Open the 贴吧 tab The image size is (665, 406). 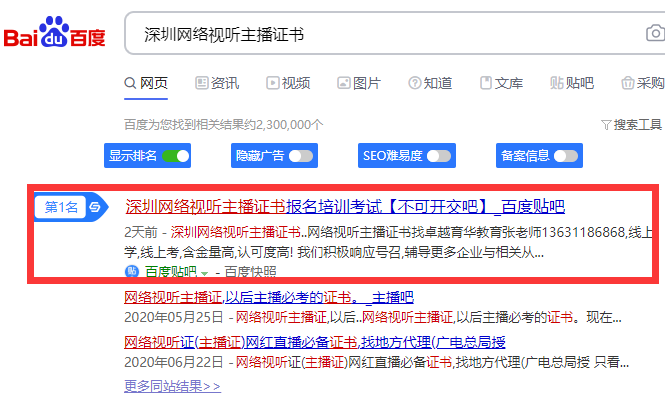tap(572, 83)
